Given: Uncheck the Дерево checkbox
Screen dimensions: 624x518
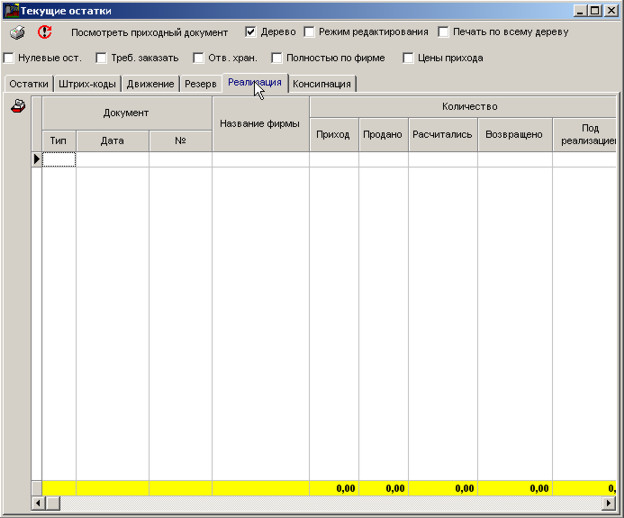Looking at the screenshot, I should click(x=251, y=32).
